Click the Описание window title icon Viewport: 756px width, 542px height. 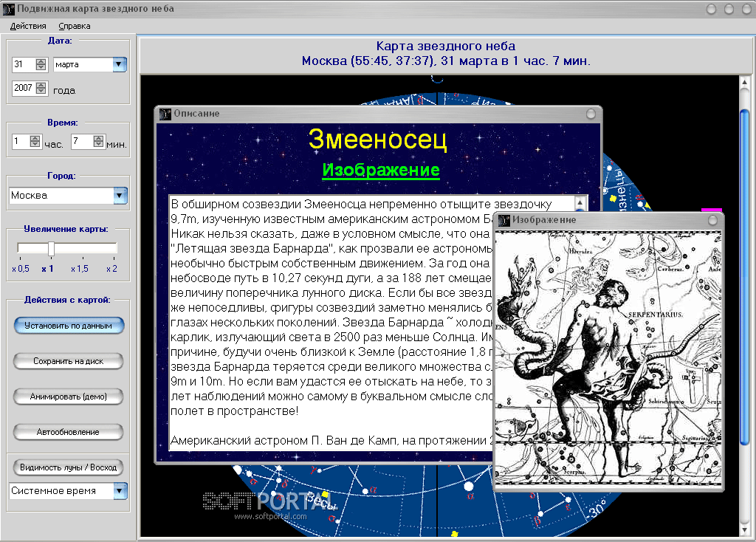pos(165,114)
